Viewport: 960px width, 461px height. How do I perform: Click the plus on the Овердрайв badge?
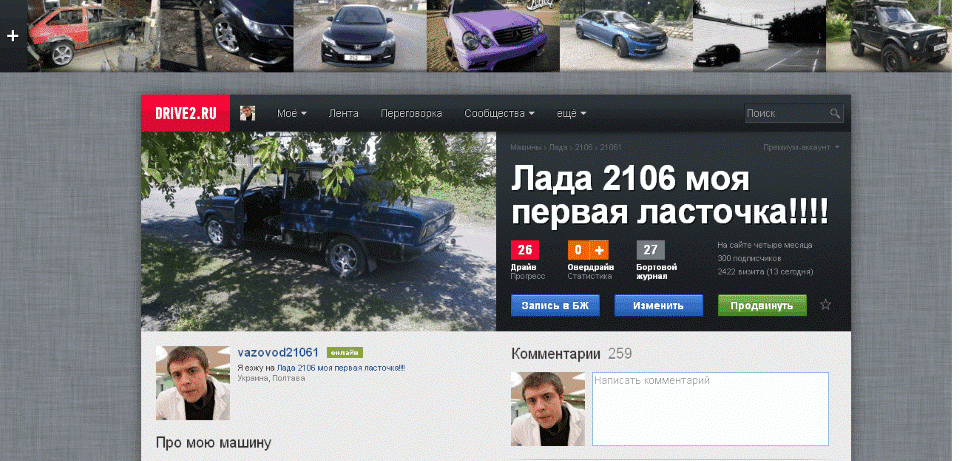(599, 250)
